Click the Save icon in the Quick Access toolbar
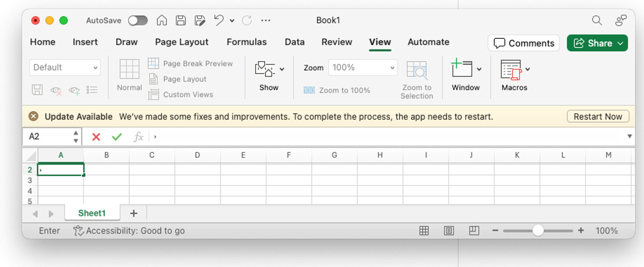 tap(180, 20)
